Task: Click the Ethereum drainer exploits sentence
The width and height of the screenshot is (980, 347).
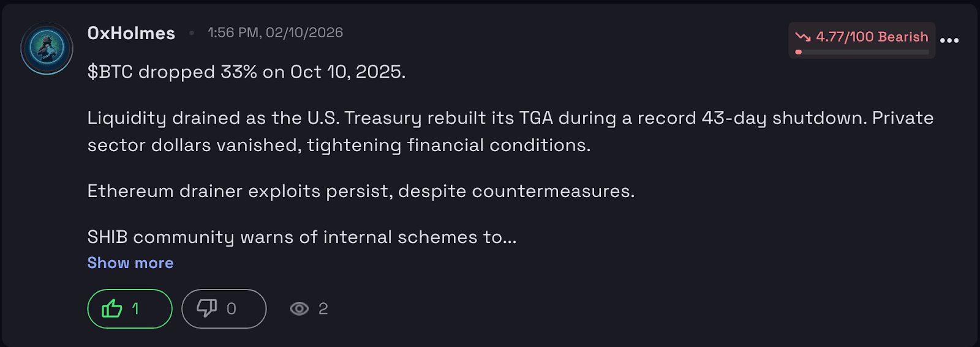Action: click(x=361, y=191)
